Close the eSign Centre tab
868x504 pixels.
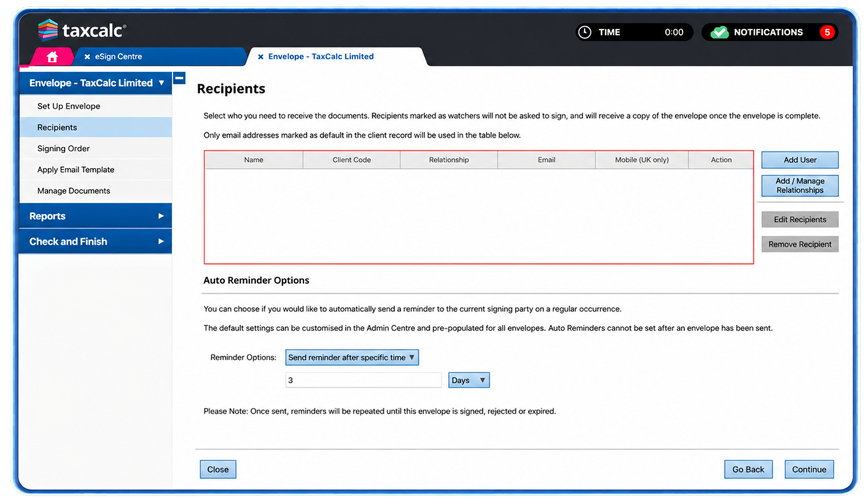(87, 56)
